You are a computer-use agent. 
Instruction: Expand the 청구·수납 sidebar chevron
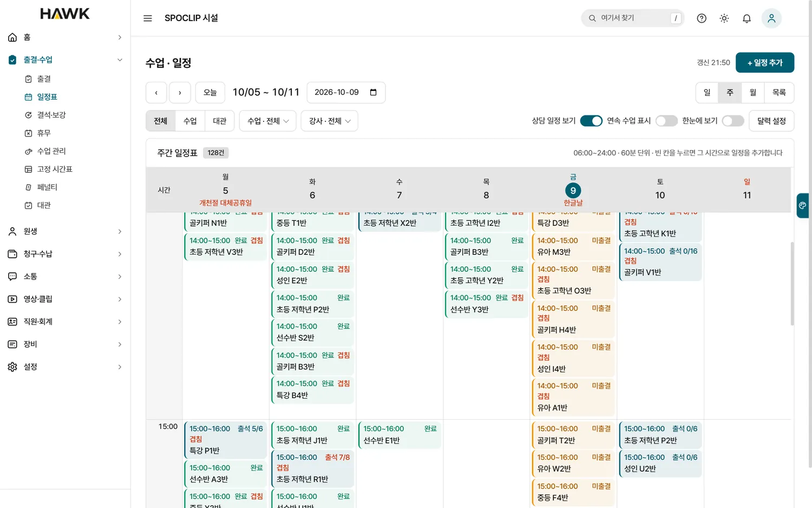coord(120,254)
